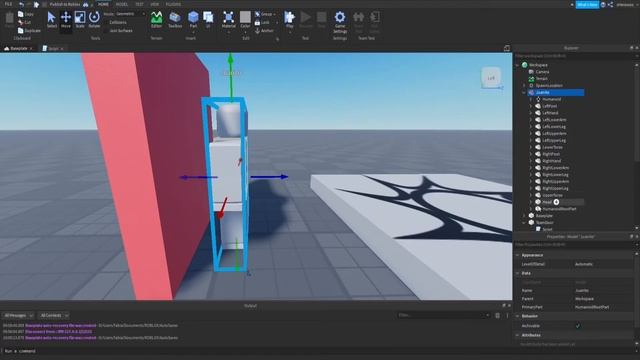Open Game Settings gear
Screen dimensions: 640x360
(340, 17)
